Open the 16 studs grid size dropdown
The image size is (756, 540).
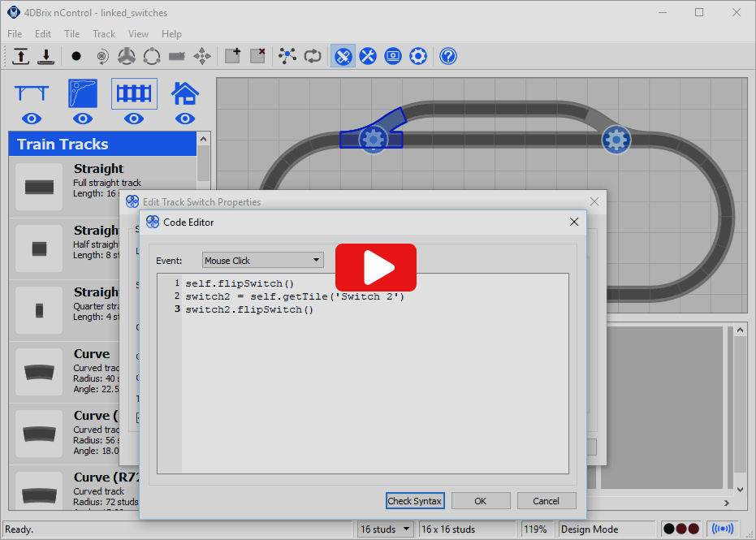coord(386,529)
